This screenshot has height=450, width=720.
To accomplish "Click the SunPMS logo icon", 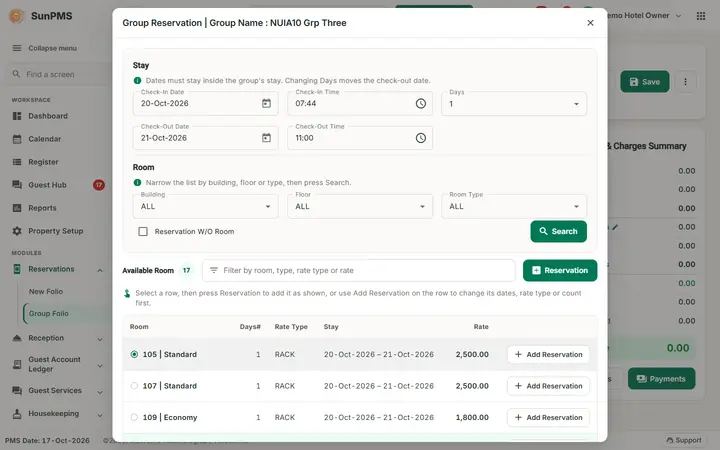I will click(17, 16).
